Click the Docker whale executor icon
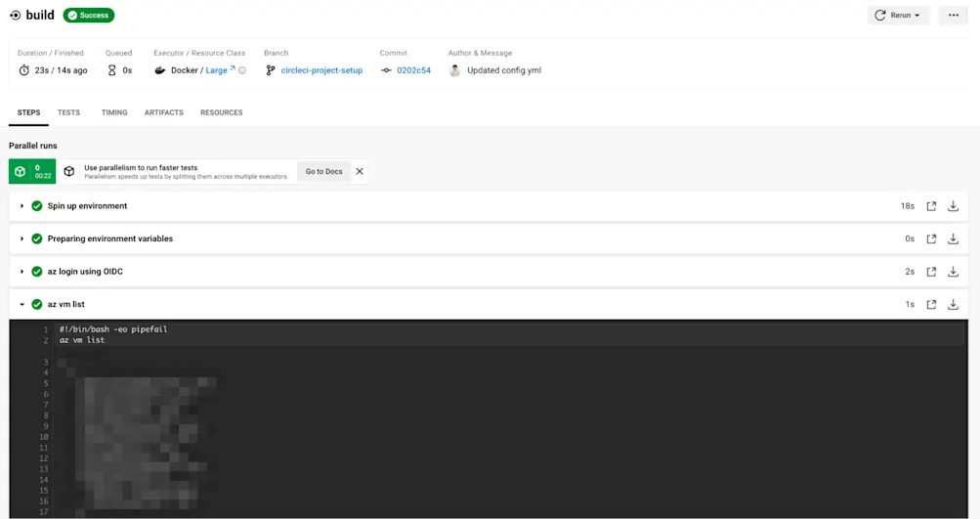This screenshot has width=980, height=519. [160, 70]
